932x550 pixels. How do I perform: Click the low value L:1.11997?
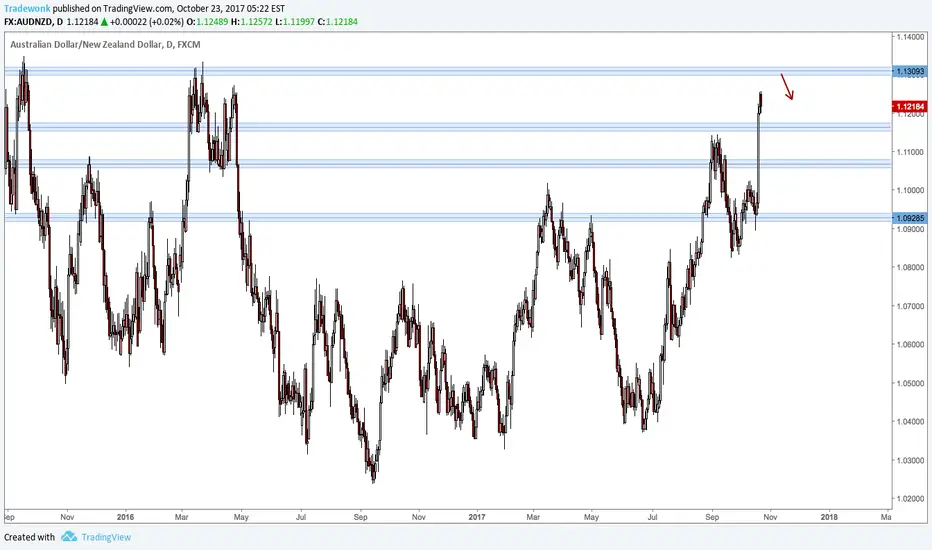coord(295,22)
